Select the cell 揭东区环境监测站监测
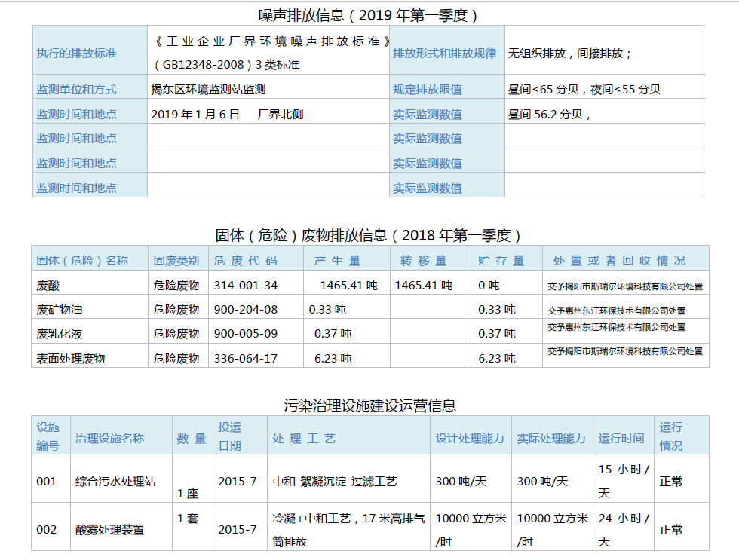739x560 pixels. point(208,90)
